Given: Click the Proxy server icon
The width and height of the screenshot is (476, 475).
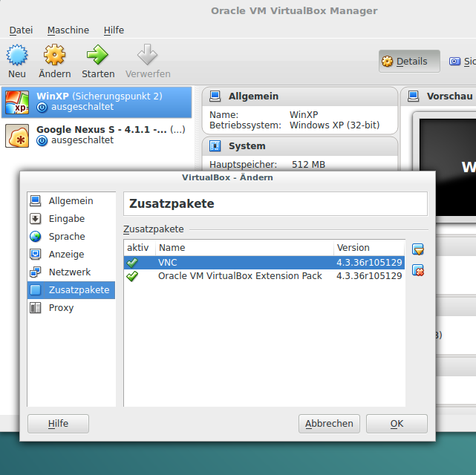Looking at the screenshot, I should (x=36, y=308).
